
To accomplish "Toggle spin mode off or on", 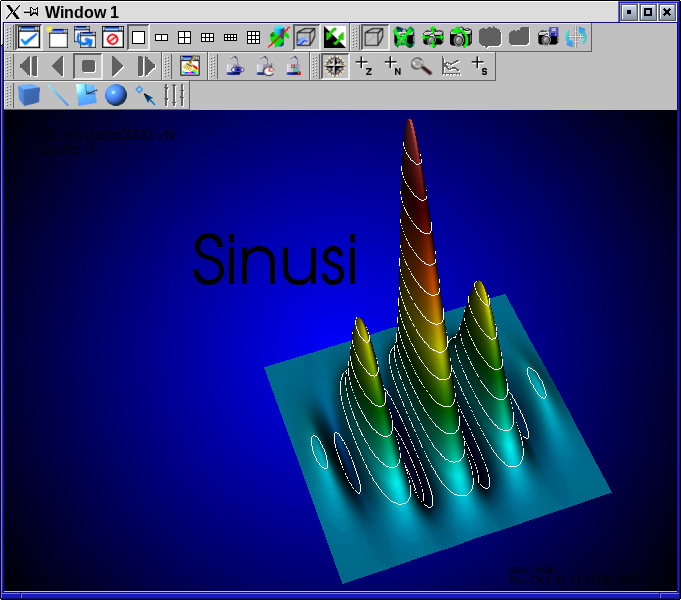I will pyautogui.click(x=278, y=38).
